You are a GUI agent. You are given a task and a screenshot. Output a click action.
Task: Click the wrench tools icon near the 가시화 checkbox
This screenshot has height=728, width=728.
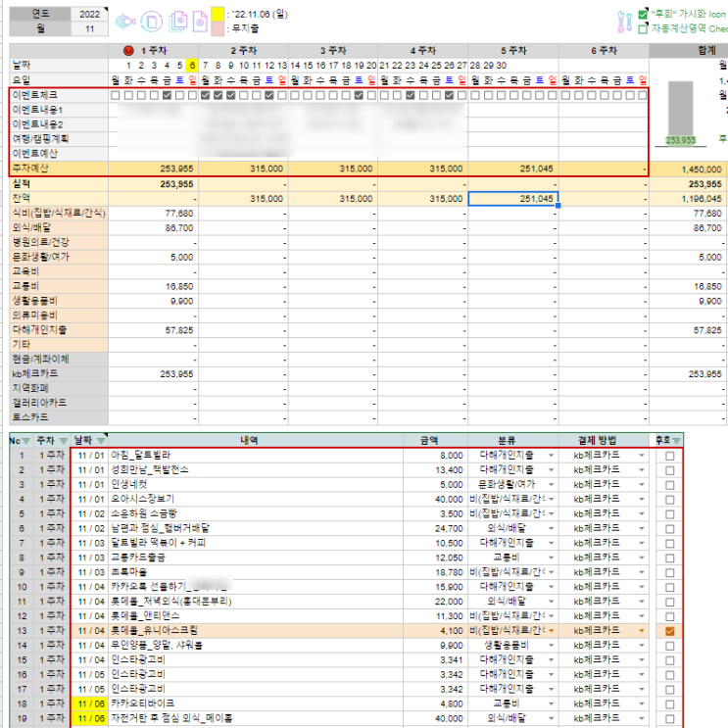click(624, 22)
